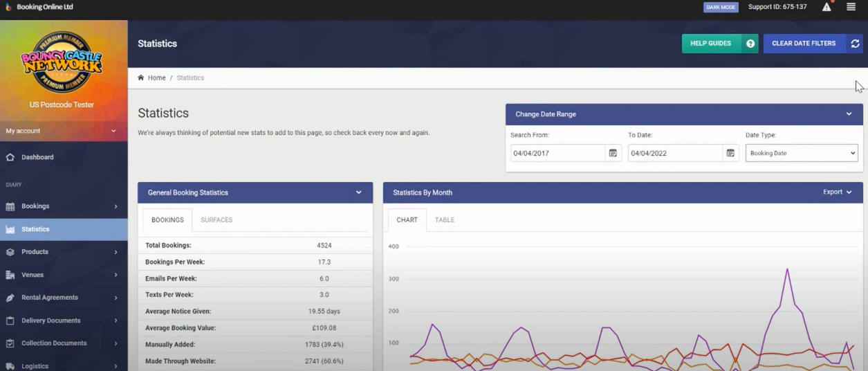Click the Logistics truck icon
868x371 pixels.
click(10, 366)
